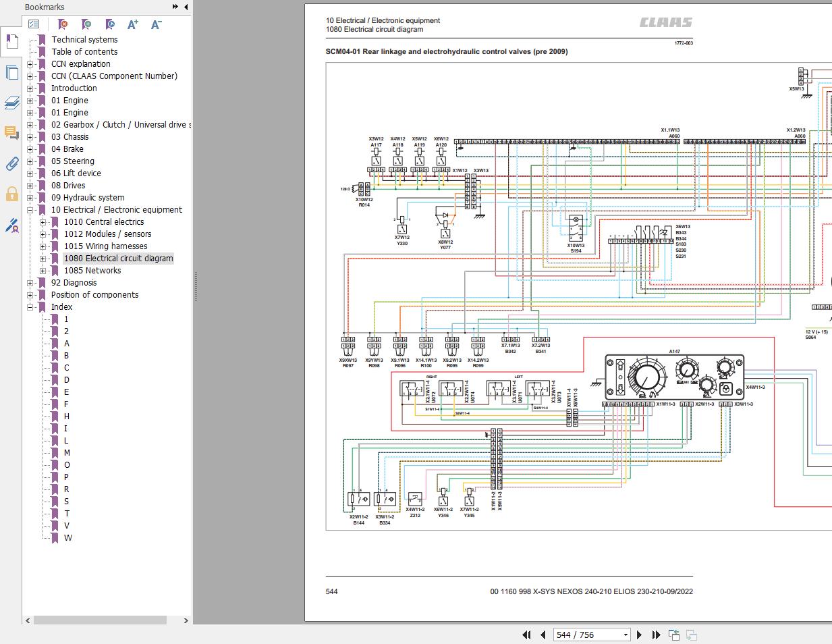
Task: Open the security padlock panel
Action: (x=11, y=194)
